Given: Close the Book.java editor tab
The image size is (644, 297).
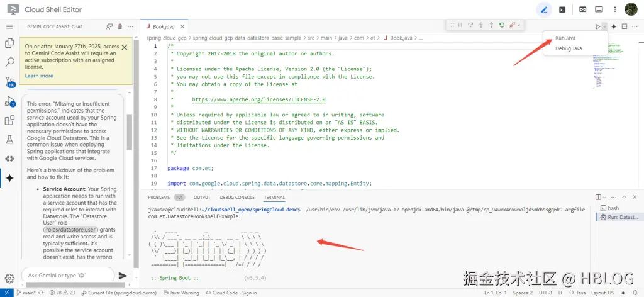Looking at the screenshot, I should (182, 26).
